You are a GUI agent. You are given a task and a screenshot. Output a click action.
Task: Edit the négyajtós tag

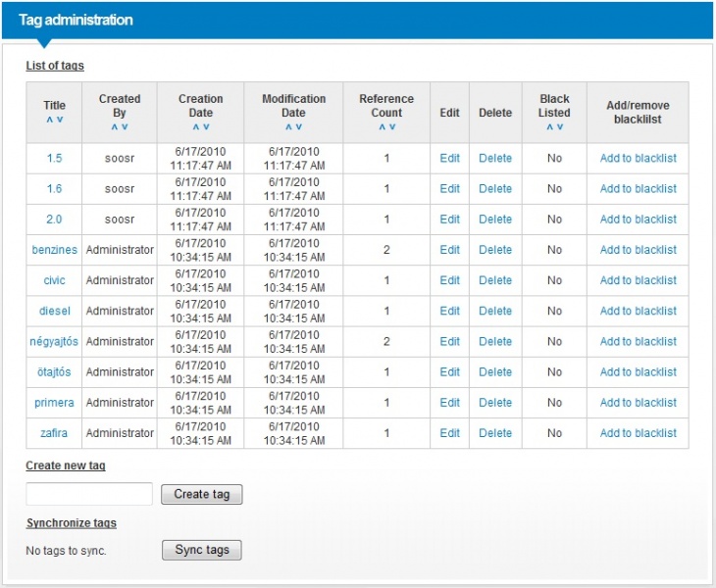(450, 342)
